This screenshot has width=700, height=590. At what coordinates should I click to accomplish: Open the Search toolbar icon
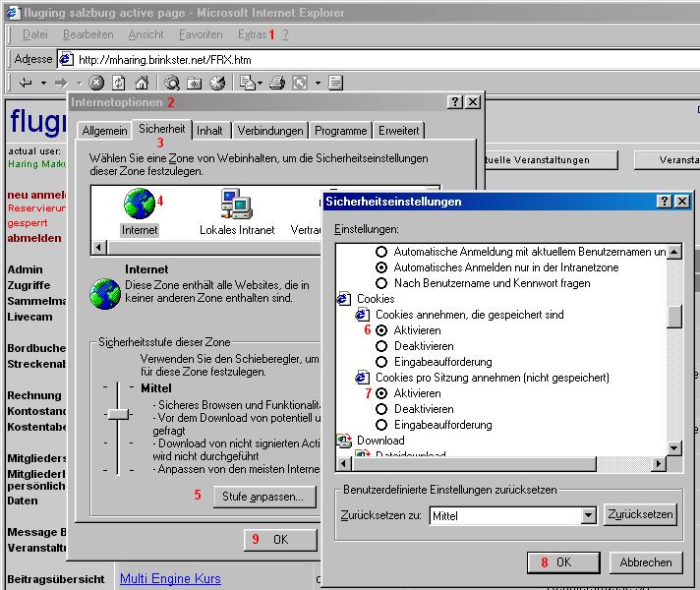pos(172,84)
